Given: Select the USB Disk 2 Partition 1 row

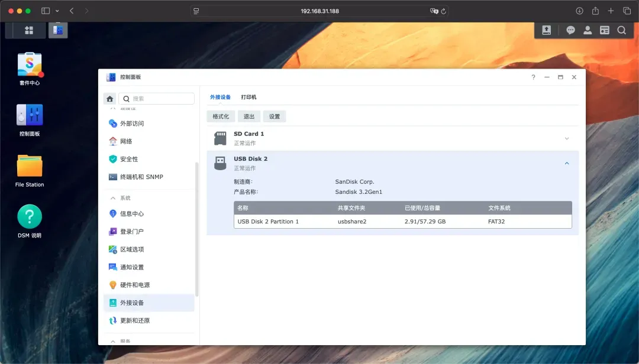Looking at the screenshot, I should click(403, 222).
